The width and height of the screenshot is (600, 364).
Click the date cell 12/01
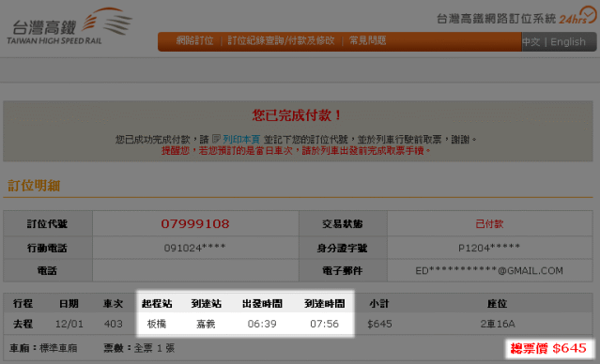[69, 324]
